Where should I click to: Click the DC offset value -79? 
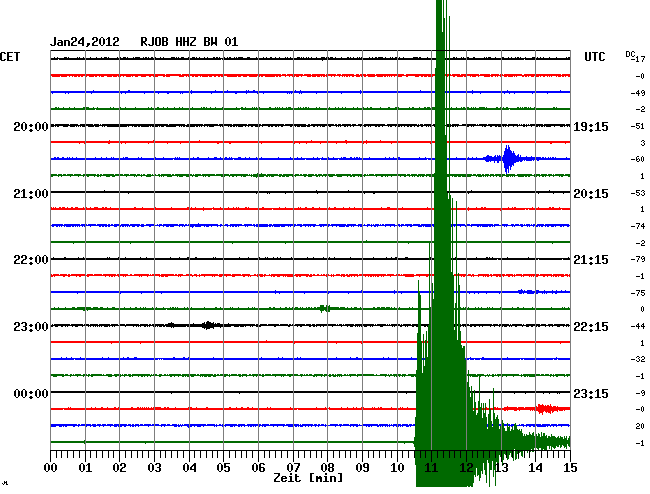tap(638, 259)
